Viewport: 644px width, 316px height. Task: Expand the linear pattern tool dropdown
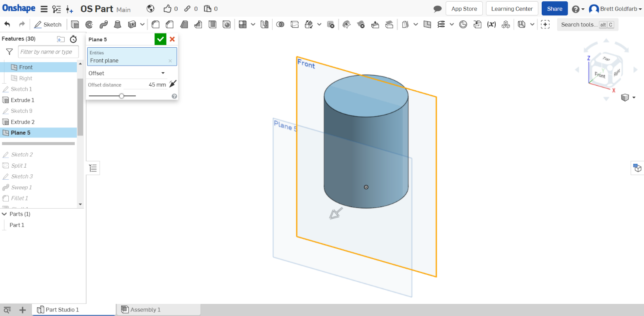tap(254, 24)
